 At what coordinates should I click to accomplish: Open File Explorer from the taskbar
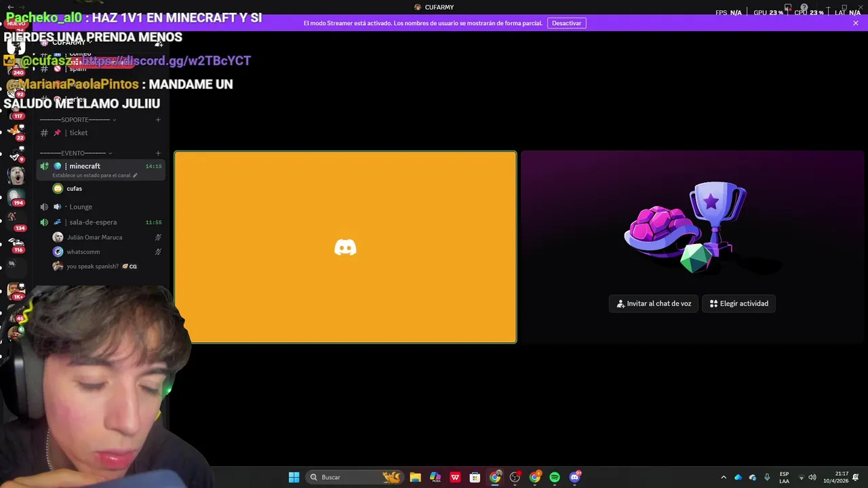[415, 477]
